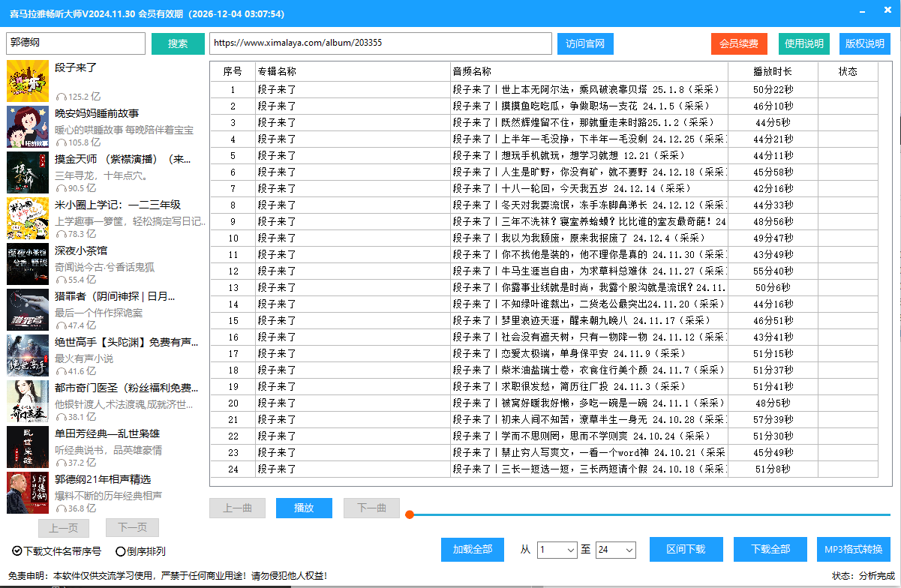Click the headphone icon beside 105.8 亿

[61, 143]
